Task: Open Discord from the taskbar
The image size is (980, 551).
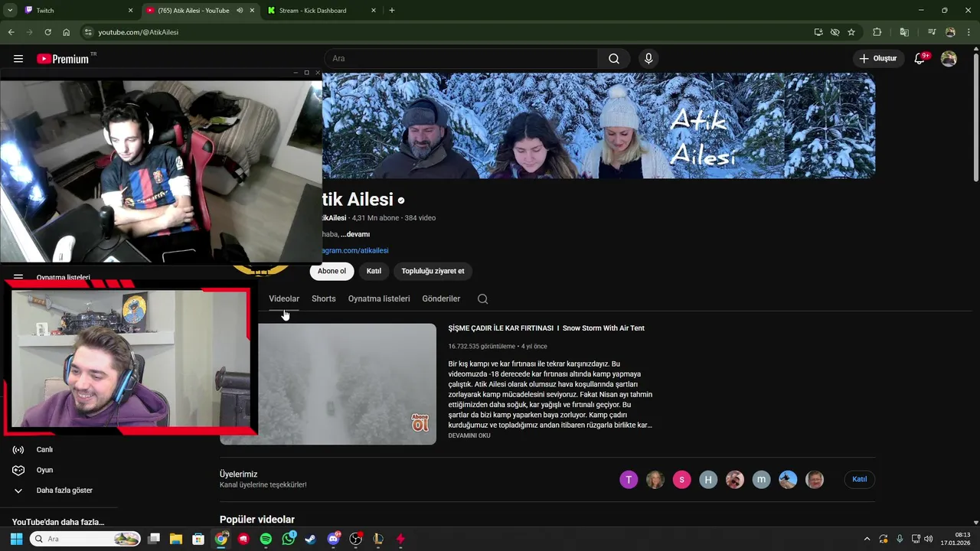Action: [333, 539]
